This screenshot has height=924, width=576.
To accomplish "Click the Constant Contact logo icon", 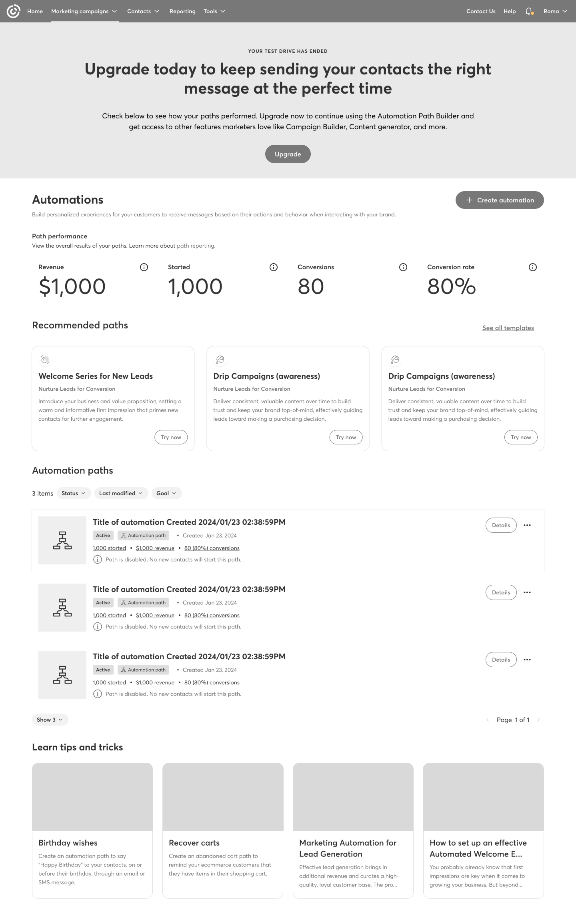I will click(x=13, y=11).
